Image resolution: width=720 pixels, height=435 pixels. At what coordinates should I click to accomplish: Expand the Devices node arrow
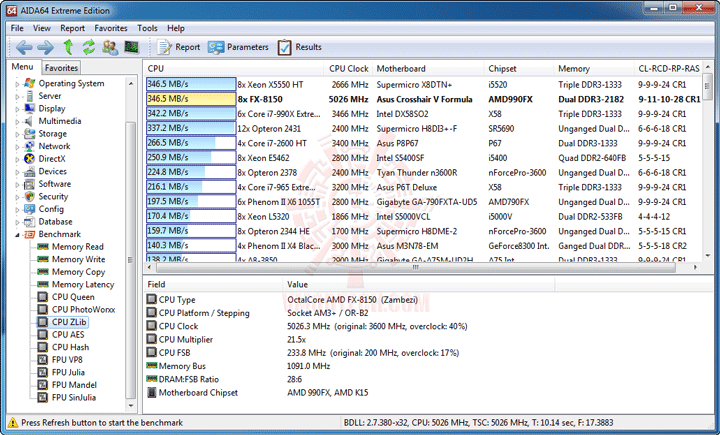coord(17,172)
